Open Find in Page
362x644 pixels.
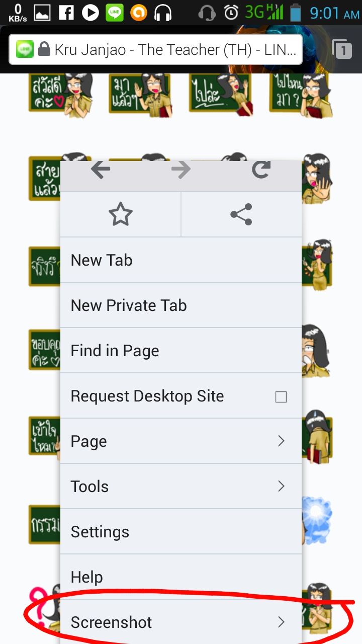pos(181,351)
